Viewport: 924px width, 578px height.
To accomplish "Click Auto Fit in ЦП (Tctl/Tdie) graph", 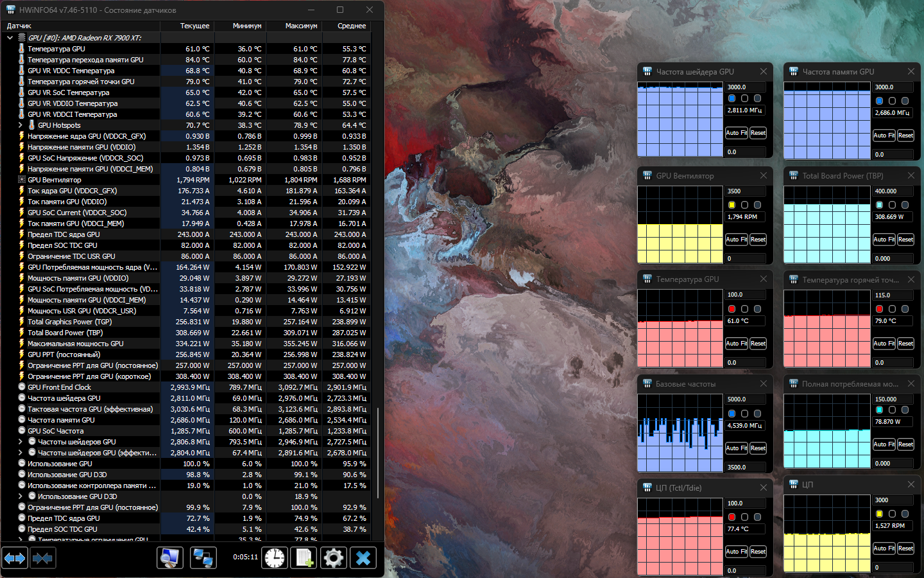I will coord(737,552).
